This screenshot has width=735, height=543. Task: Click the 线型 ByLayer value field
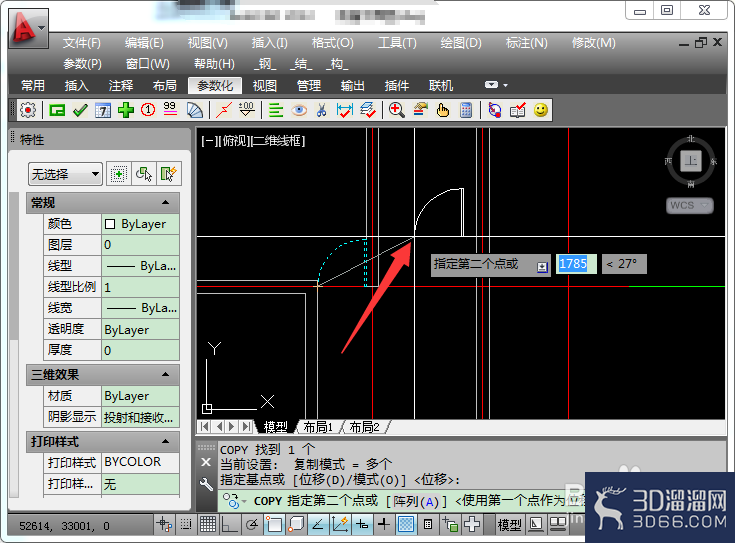140,266
